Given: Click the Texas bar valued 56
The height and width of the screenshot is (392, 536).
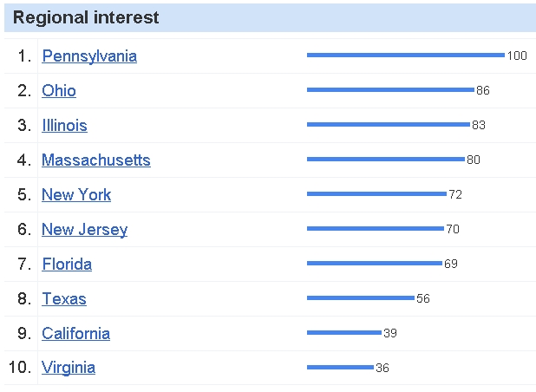Looking at the screenshot, I should (360, 298).
